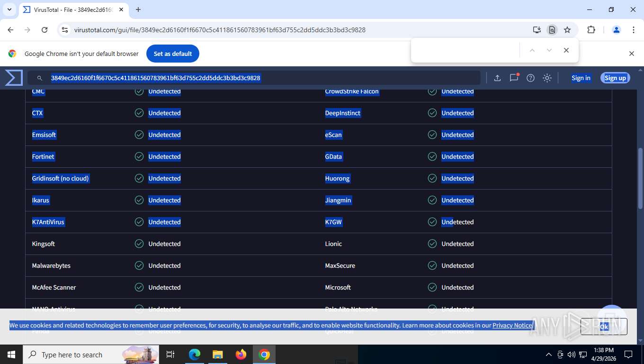Click the volume speaker tray icon

coord(571,355)
